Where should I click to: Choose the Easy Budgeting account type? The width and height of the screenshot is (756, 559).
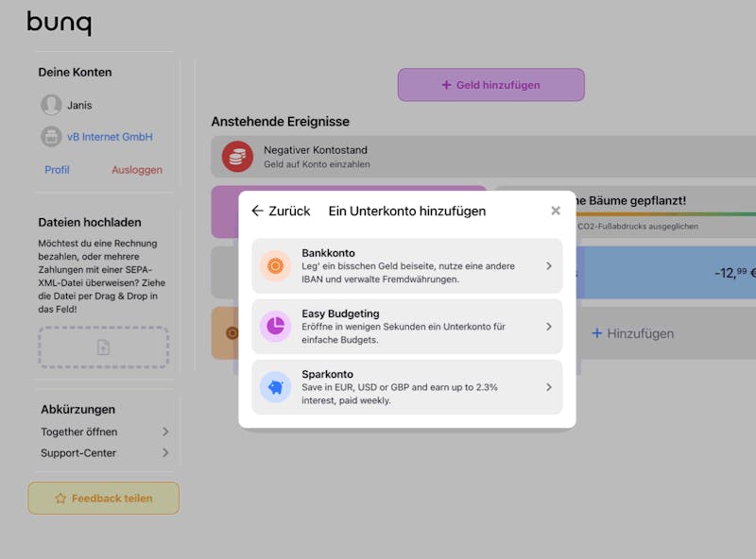[x=407, y=327]
